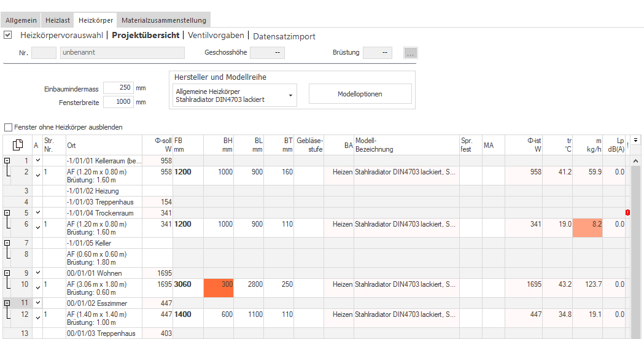Image resolution: width=644 pixels, height=339 pixels.
Task: Open the A dropdown in row 2
Action: click(x=38, y=176)
